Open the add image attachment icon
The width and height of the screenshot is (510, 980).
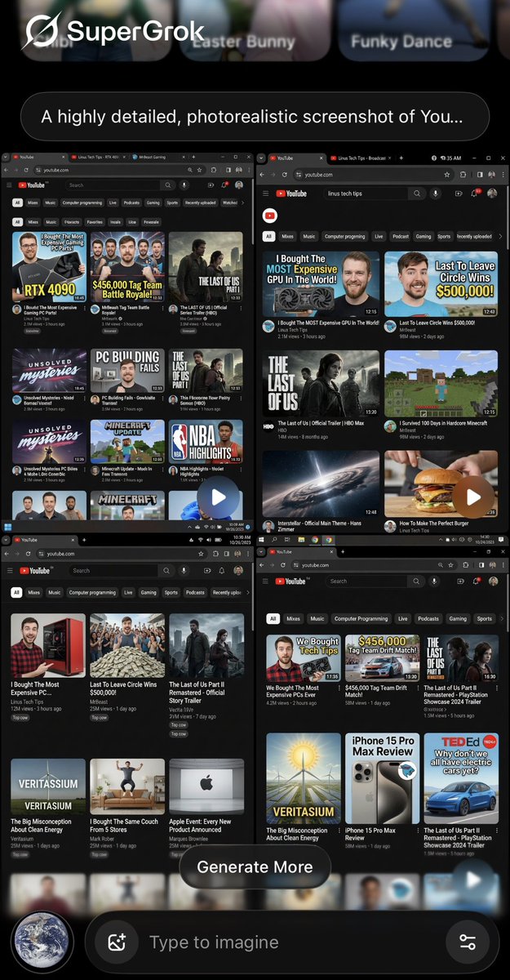pyautogui.click(x=117, y=942)
